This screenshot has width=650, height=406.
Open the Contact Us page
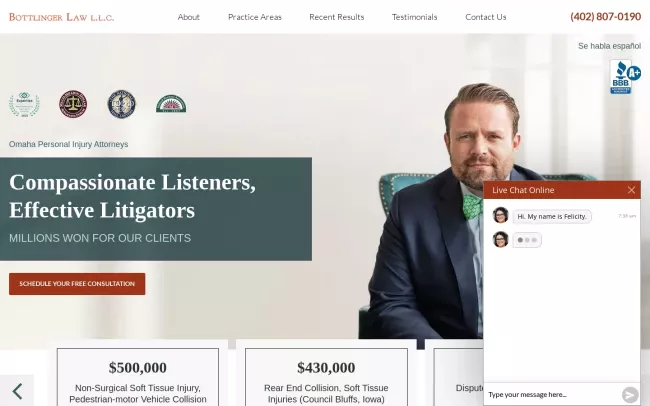(x=485, y=17)
